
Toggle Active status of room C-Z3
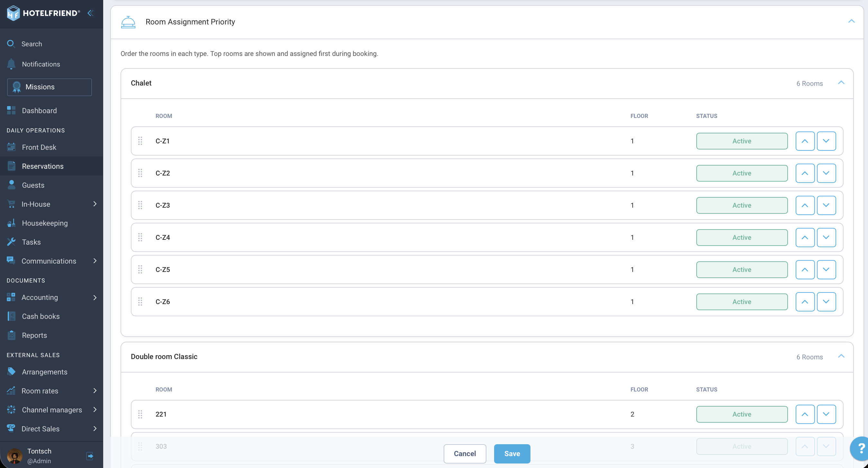742,205
